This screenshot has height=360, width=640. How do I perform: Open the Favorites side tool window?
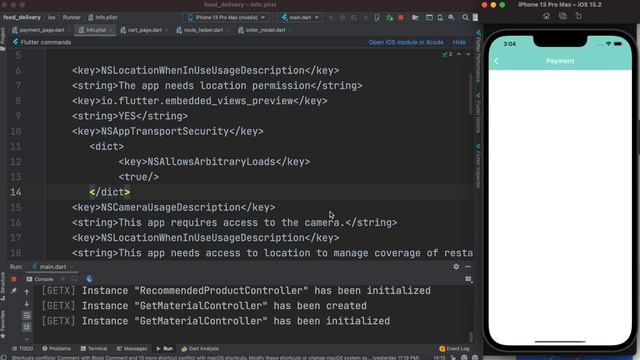point(3,324)
